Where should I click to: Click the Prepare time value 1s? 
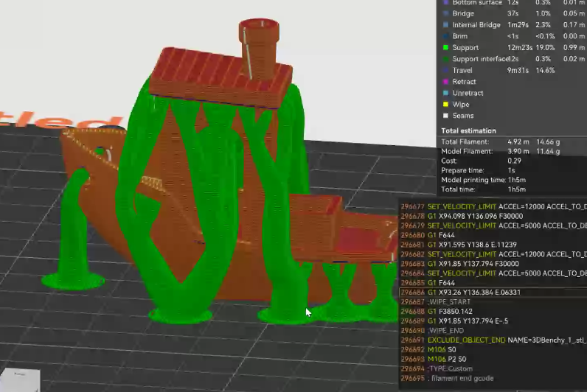coord(511,170)
